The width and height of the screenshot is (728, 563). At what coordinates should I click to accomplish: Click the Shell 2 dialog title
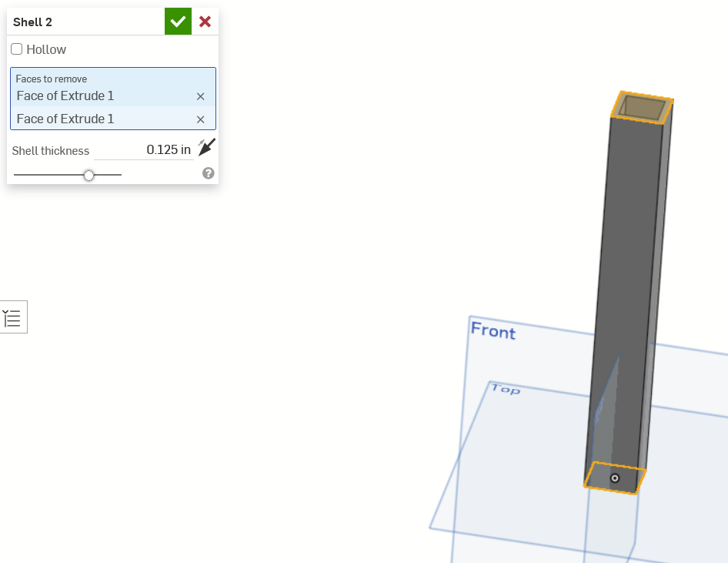click(32, 22)
